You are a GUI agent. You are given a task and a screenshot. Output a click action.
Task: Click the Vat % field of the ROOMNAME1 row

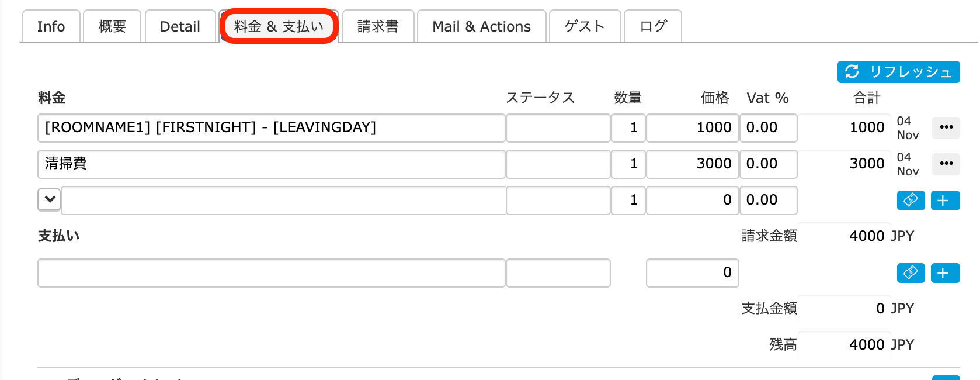pyautogui.click(x=768, y=127)
